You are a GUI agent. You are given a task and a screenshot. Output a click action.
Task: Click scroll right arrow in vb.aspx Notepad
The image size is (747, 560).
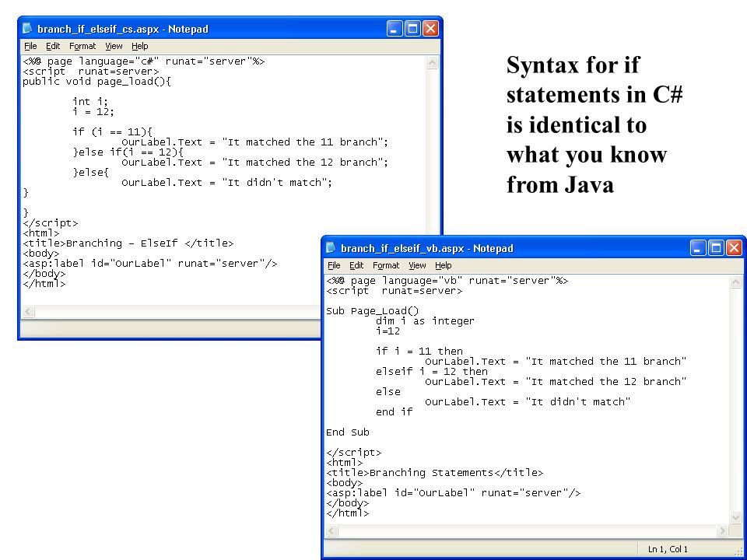pyautogui.click(x=723, y=530)
